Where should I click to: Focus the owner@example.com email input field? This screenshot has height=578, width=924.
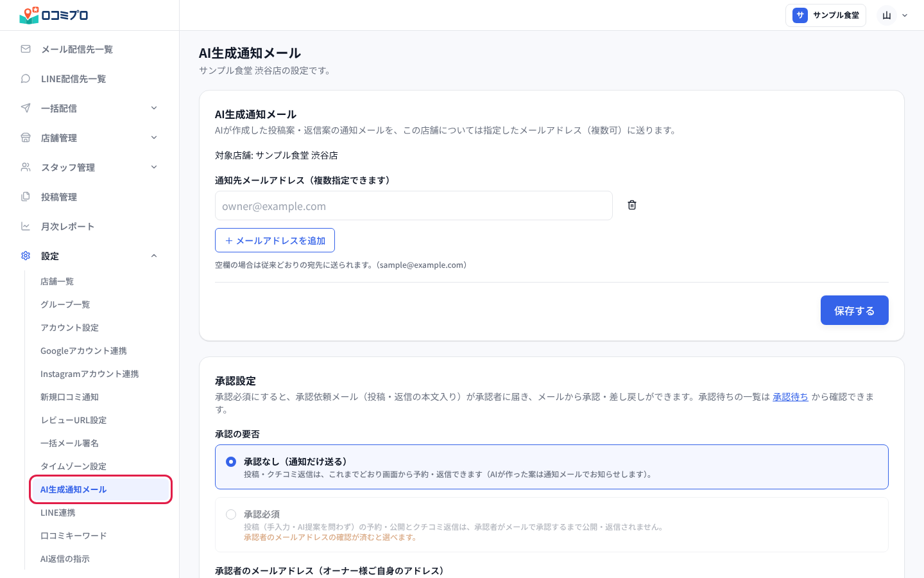414,206
